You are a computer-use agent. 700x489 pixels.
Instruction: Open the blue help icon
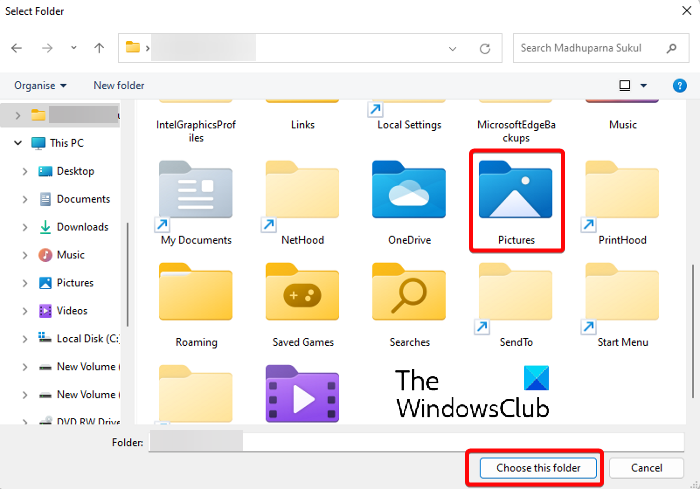click(679, 85)
